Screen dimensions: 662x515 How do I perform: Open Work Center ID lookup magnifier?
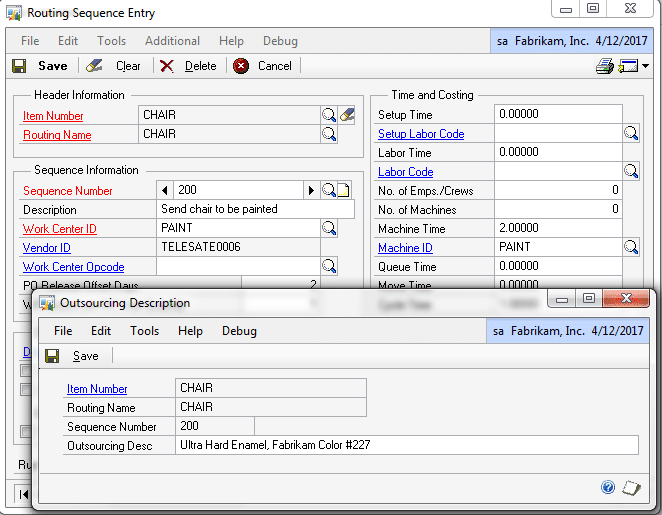coord(329,228)
